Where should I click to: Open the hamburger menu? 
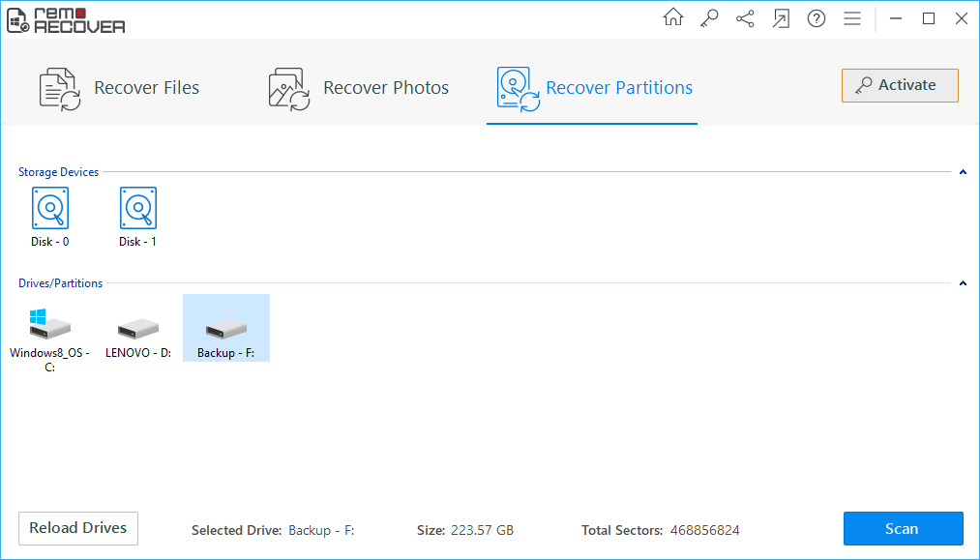tap(852, 18)
